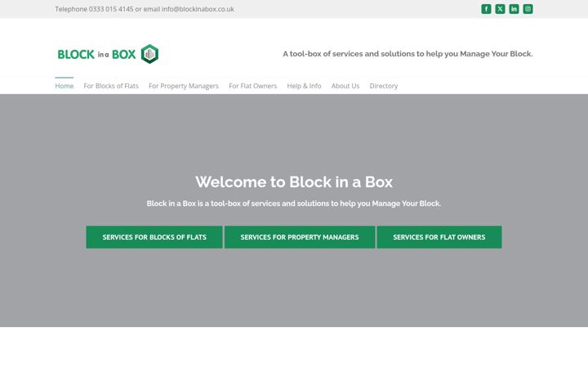Open the For Blocks of Flats menu

(111, 86)
